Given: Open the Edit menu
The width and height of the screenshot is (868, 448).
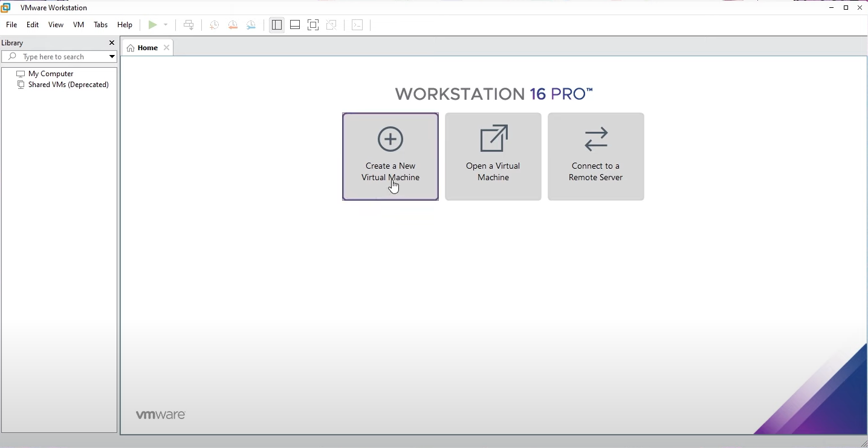Looking at the screenshot, I should [33, 25].
